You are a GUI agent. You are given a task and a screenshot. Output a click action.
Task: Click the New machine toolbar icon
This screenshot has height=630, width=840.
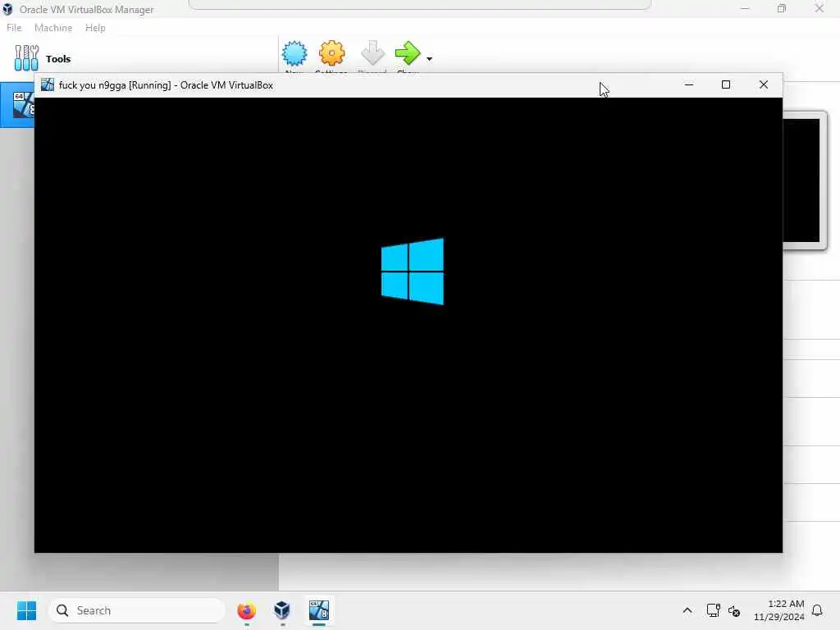pyautogui.click(x=294, y=53)
